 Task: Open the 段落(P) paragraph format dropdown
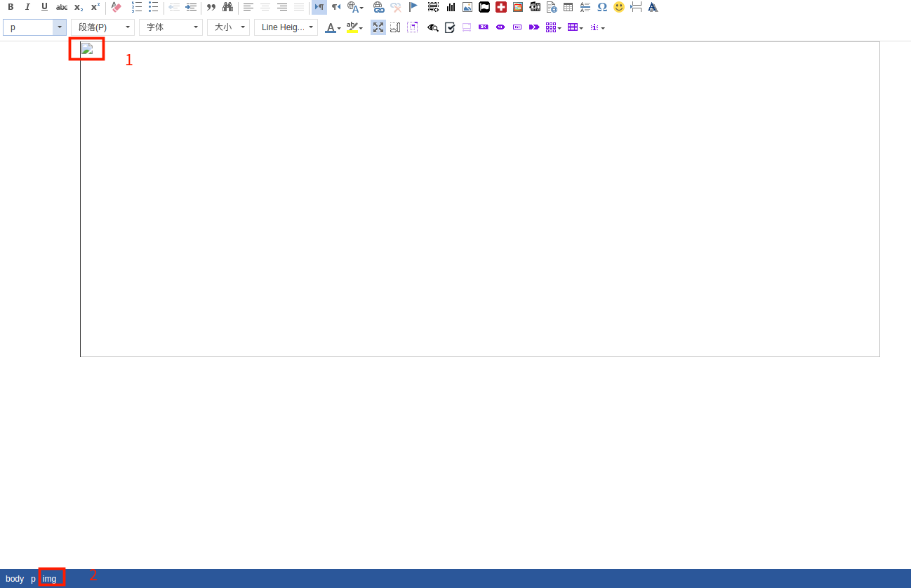102,27
